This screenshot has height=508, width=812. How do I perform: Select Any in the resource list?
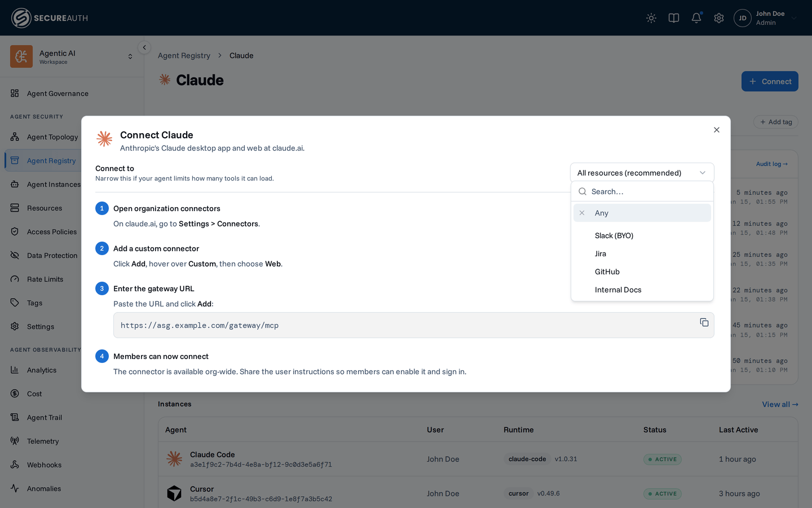pos(642,213)
